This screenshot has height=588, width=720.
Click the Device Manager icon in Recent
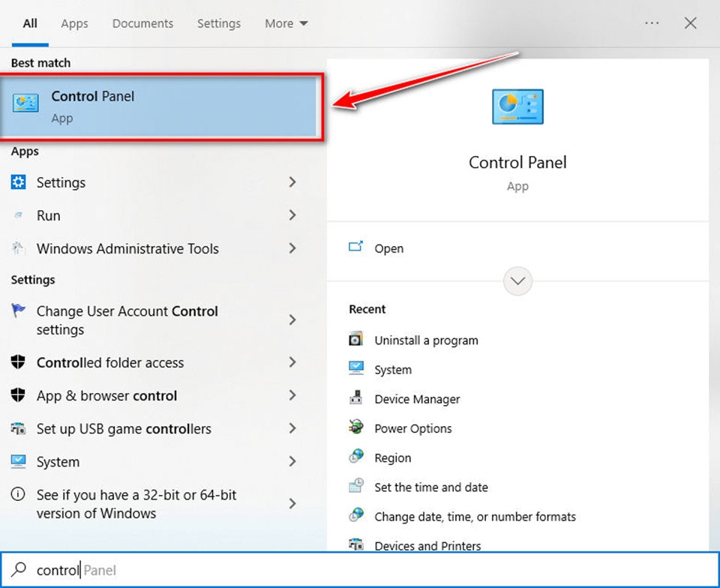click(356, 399)
